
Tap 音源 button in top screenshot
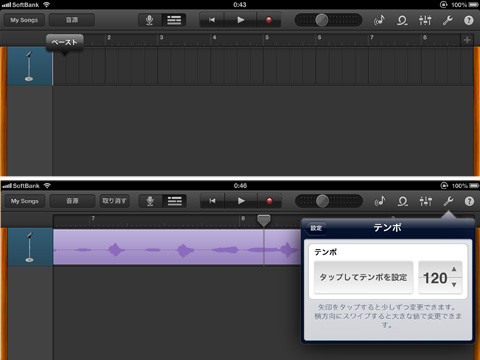pos(72,20)
